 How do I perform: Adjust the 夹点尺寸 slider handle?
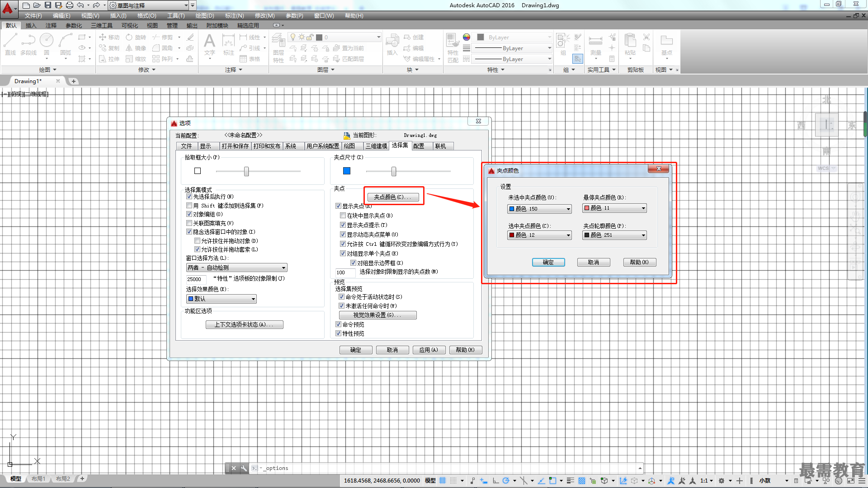point(394,171)
